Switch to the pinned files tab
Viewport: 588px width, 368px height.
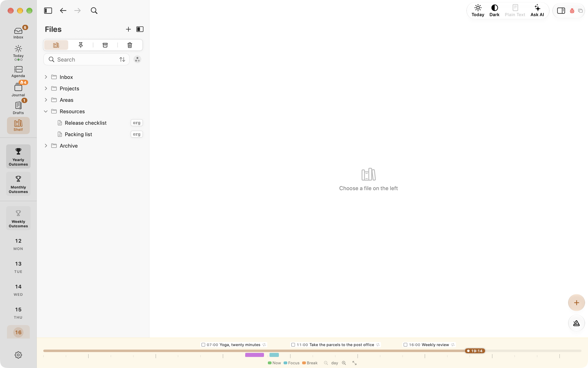point(81,45)
